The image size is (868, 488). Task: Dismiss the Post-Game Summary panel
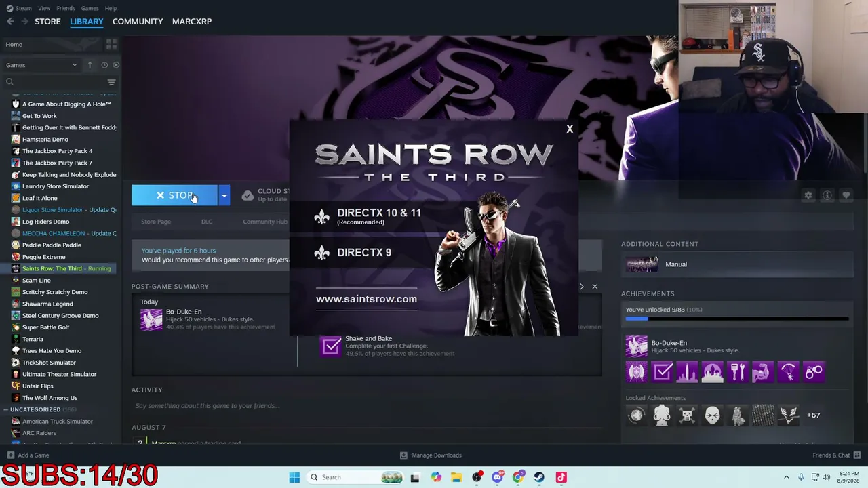pos(595,287)
